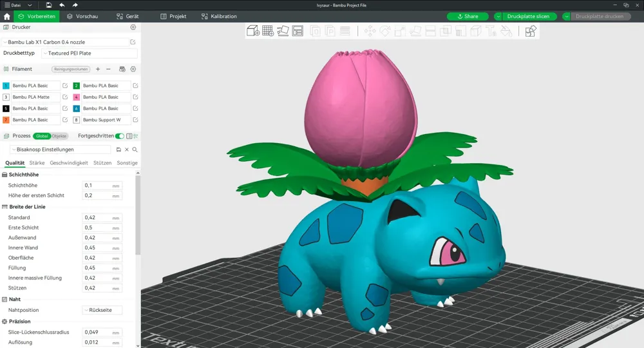Click the Schichthöhe value field
The height and width of the screenshot is (348, 644).
(102, 186)
